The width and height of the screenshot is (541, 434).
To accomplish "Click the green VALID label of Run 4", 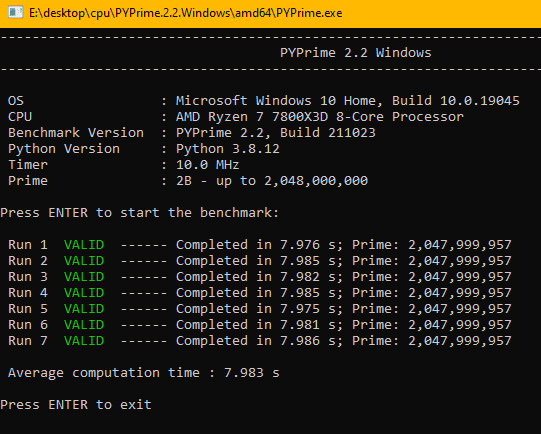I will pos(84,293).
